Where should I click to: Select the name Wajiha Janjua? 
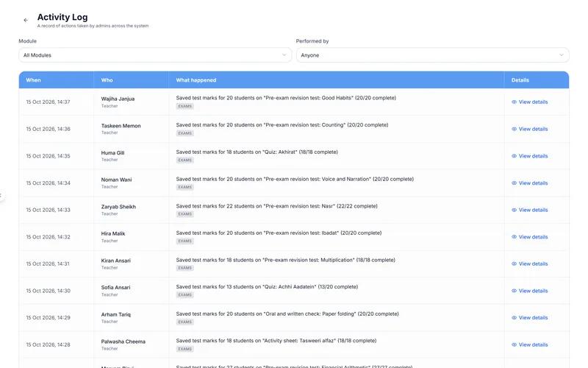(x=118, y=99)
